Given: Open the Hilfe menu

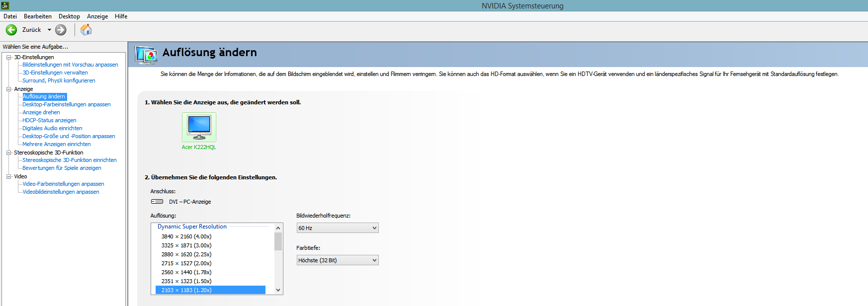Looking at the screenshot, I should point(121,16).
